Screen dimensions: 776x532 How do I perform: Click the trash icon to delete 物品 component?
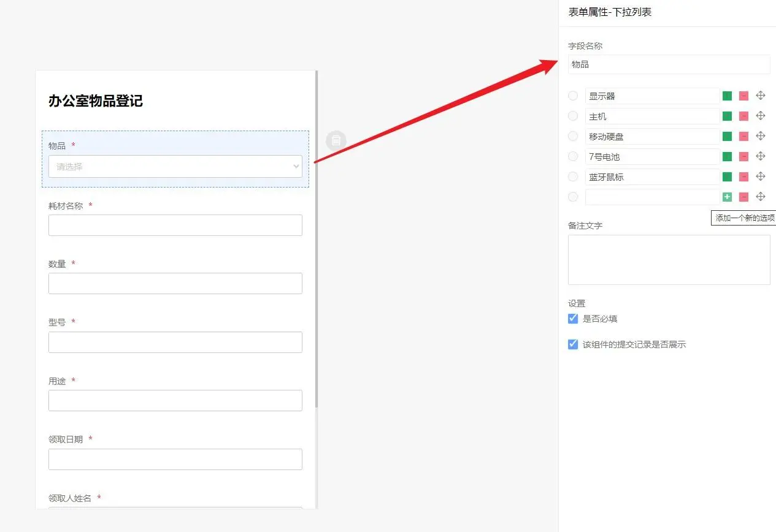point(336,140)
